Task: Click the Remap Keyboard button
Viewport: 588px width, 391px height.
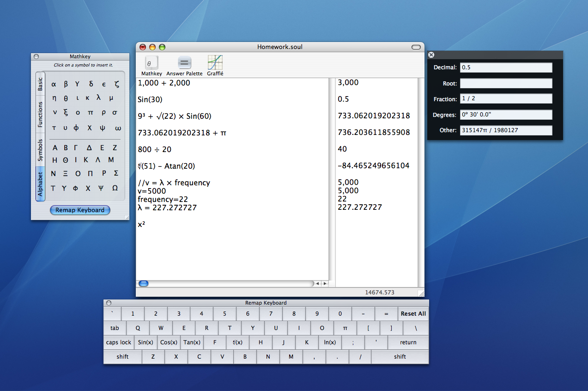Action: [x=80, y=210]
